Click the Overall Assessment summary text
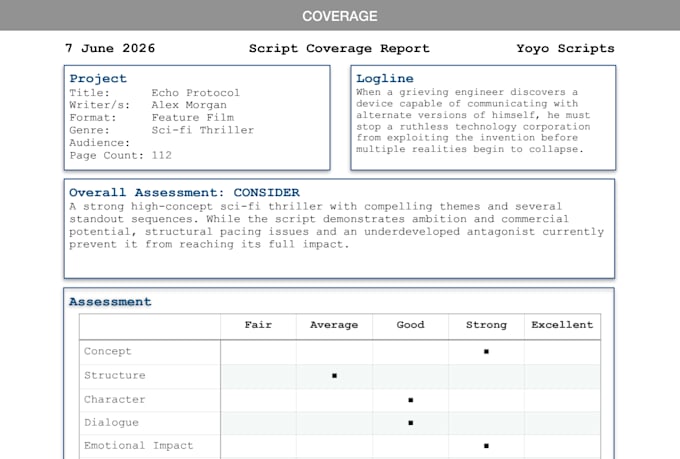 coord(336,225)
